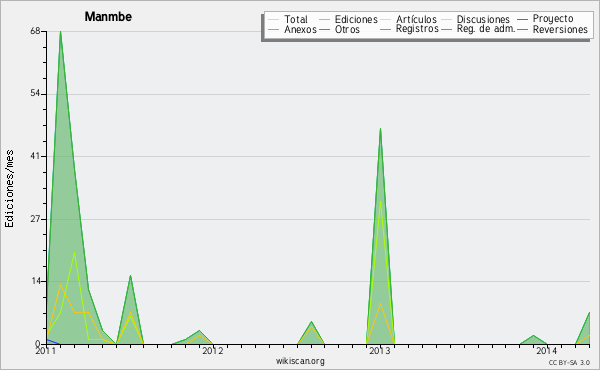Click the purple Otros legend line swatch
The height and width of the screenshot is (370, 600).
pos(324,29)
